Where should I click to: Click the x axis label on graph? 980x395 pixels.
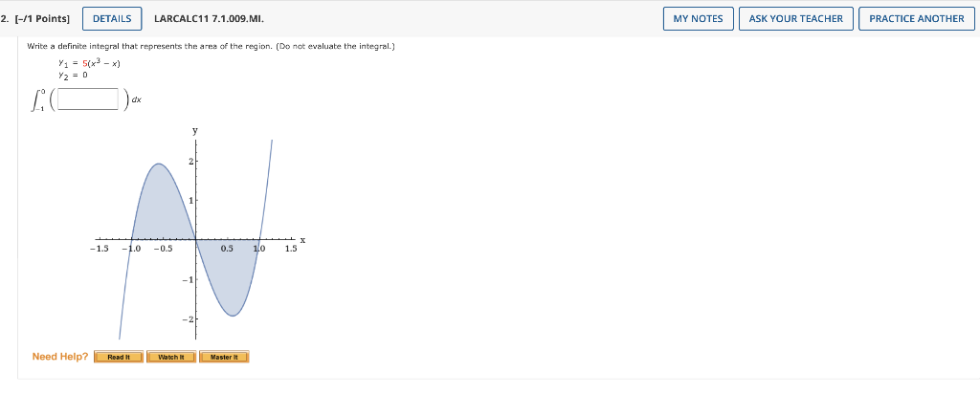(x=302, y=239)
